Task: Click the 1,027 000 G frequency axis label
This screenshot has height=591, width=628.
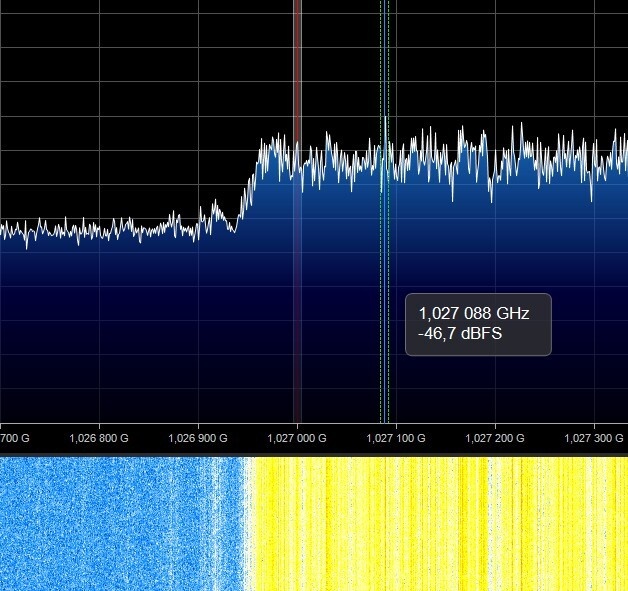Action: [x=297, y=438]
